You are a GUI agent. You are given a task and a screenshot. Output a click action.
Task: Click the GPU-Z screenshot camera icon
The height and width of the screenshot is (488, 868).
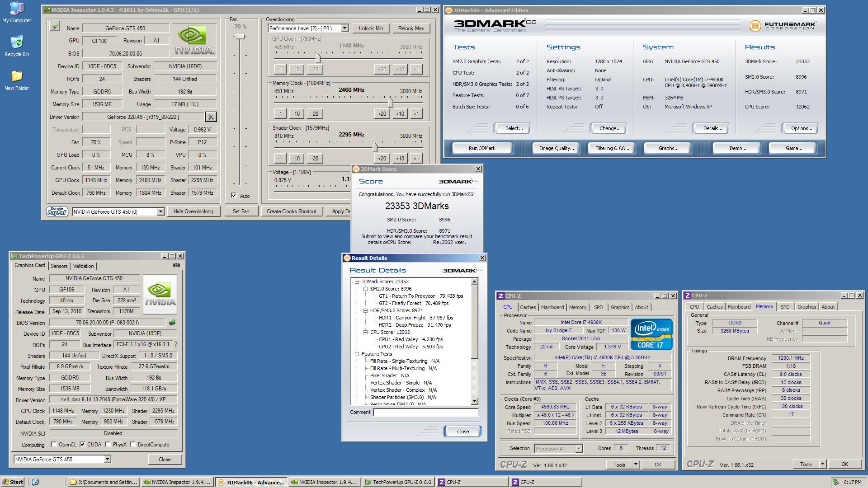176,265
